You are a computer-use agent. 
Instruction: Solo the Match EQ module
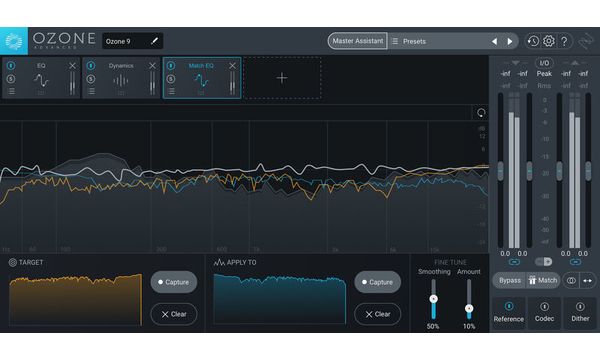coord(171,79)
